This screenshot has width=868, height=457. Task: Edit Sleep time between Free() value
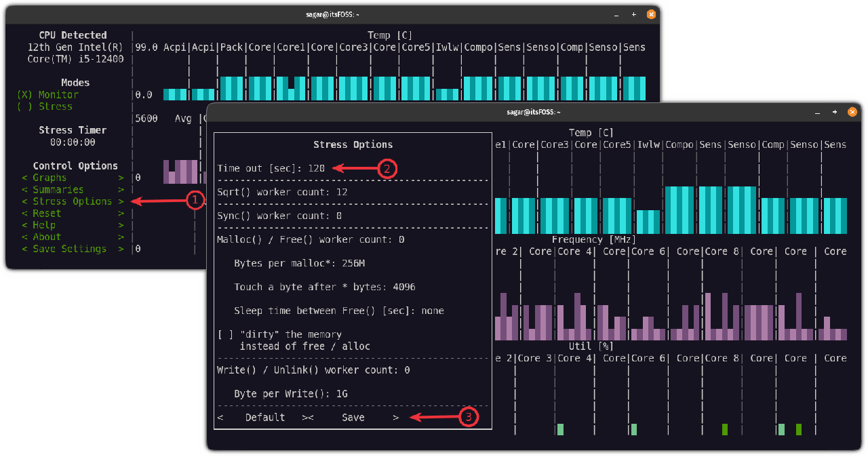pyautogui.click(x=432, y=311)
